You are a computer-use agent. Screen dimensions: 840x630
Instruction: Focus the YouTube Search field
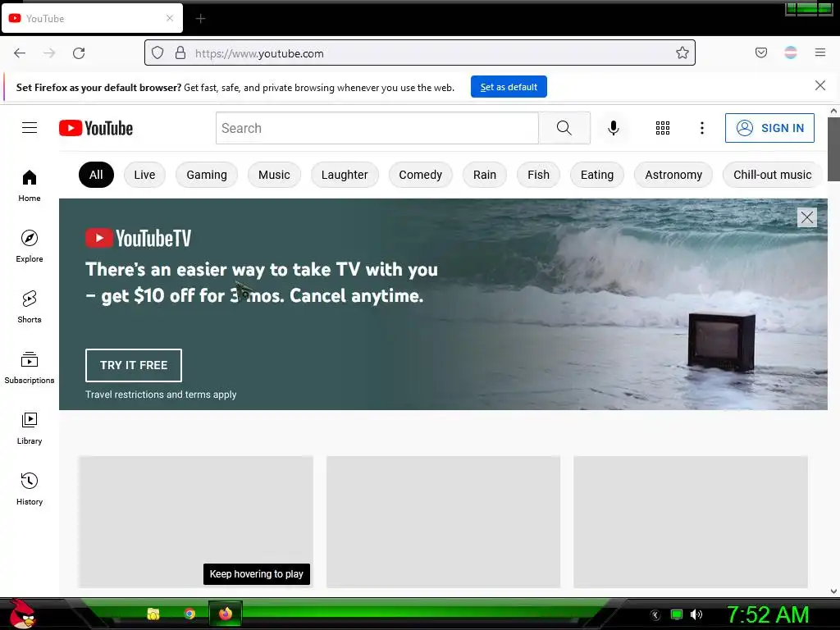click(x=377, y=128)
